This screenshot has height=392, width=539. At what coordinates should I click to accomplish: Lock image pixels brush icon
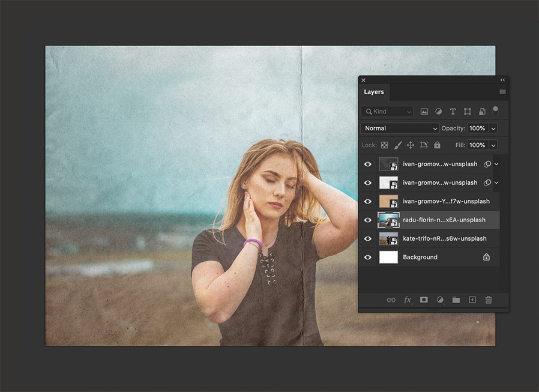point(398,145)
